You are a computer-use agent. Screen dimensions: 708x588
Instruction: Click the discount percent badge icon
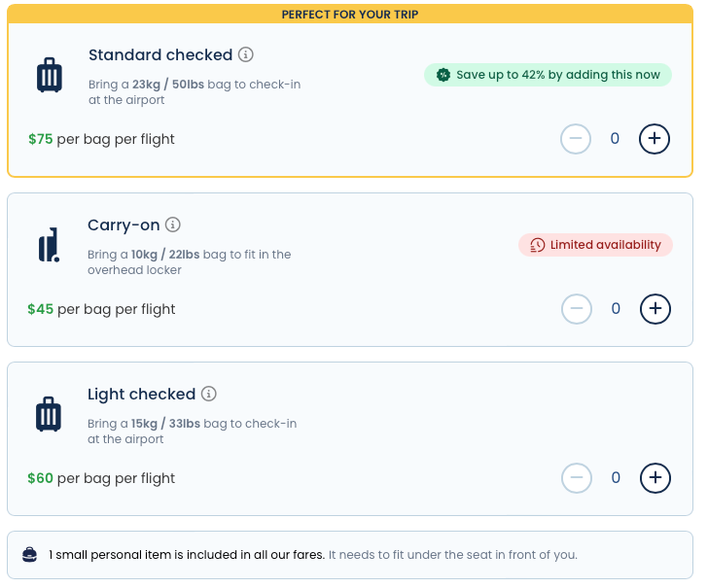[x=443, y=75]
